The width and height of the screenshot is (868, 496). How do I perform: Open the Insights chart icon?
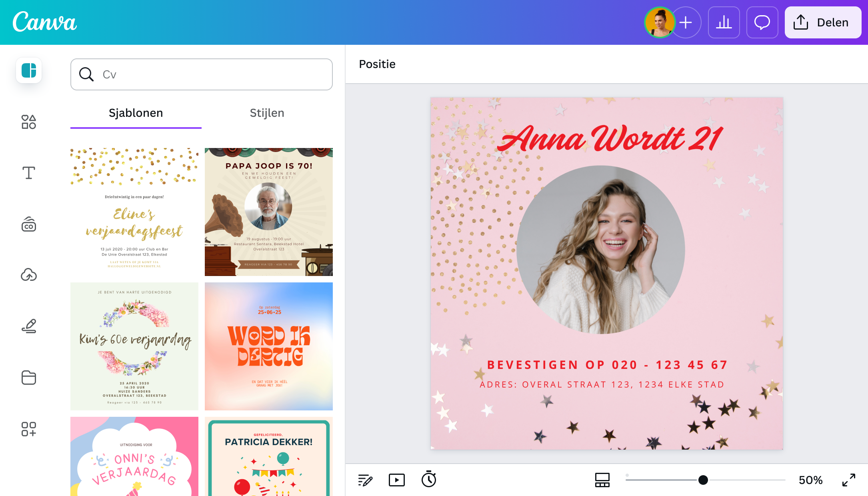click(724, 22)
